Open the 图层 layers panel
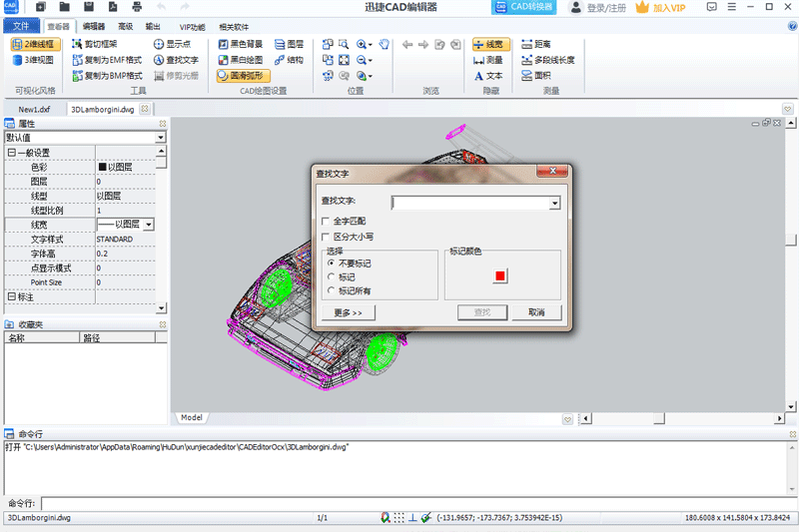The image size is (799, 532). point(289,44)
